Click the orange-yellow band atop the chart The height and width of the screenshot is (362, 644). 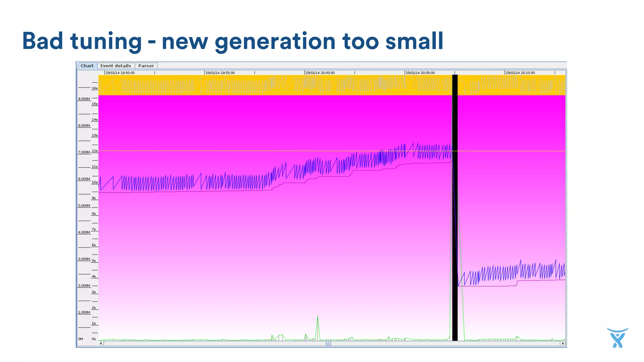pyautogui.click(x=283, y=85)
